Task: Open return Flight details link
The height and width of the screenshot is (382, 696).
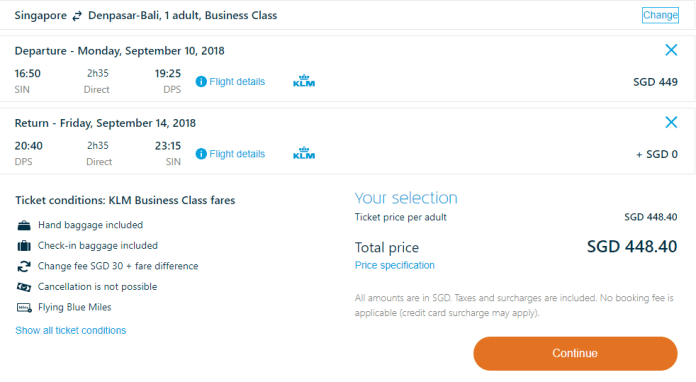Action: [x=237, y=154]
